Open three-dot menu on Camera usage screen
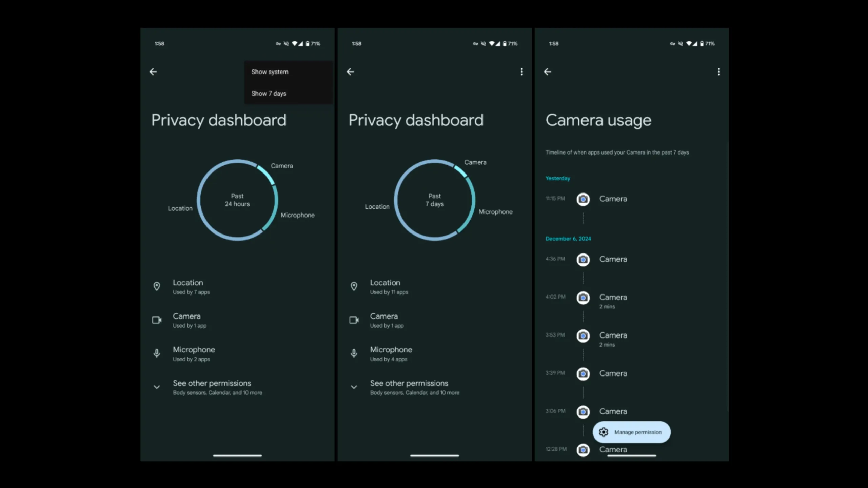Screen dimensions: 868x488 (x=719, y=72)
